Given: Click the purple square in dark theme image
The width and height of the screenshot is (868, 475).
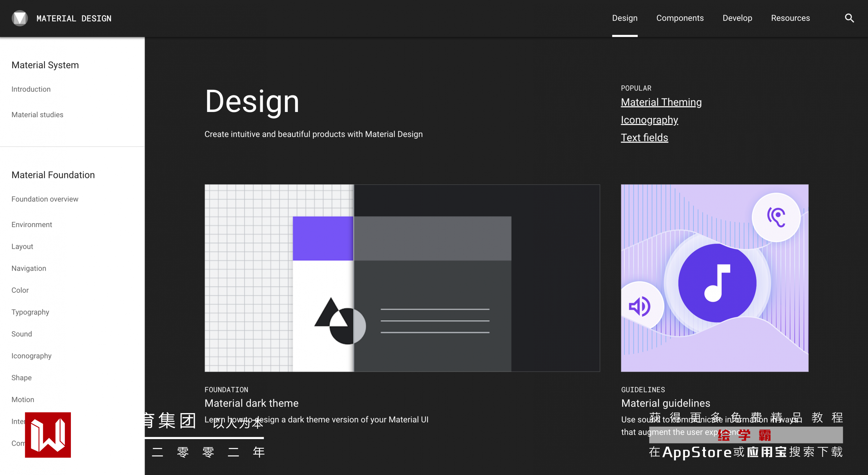Looking at the screenshot, I should click(323, 238).
